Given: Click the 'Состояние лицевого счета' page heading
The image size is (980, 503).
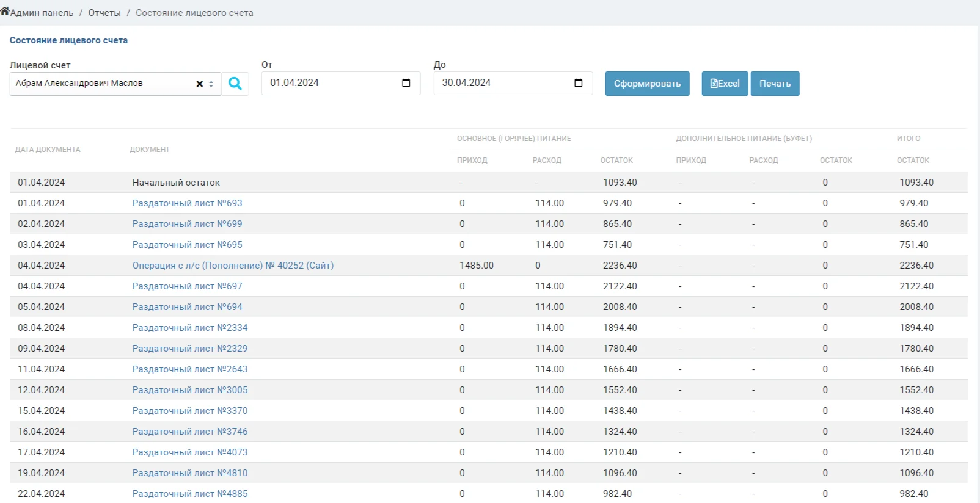Looking at the screenshot, I should point(68,40).
